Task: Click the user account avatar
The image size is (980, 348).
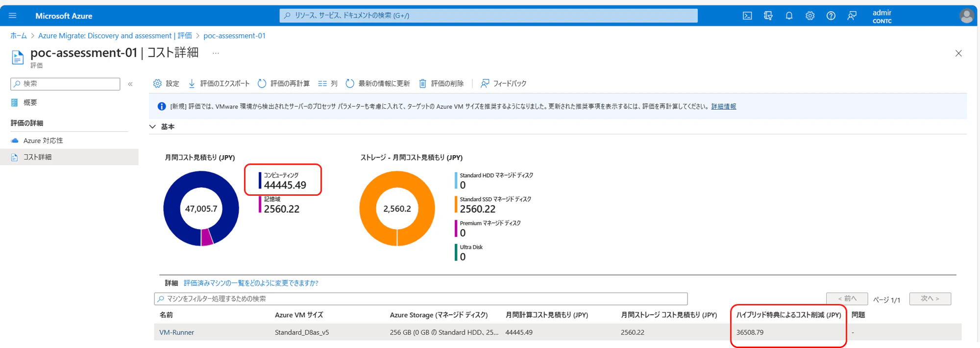Action: pos(966,16)
